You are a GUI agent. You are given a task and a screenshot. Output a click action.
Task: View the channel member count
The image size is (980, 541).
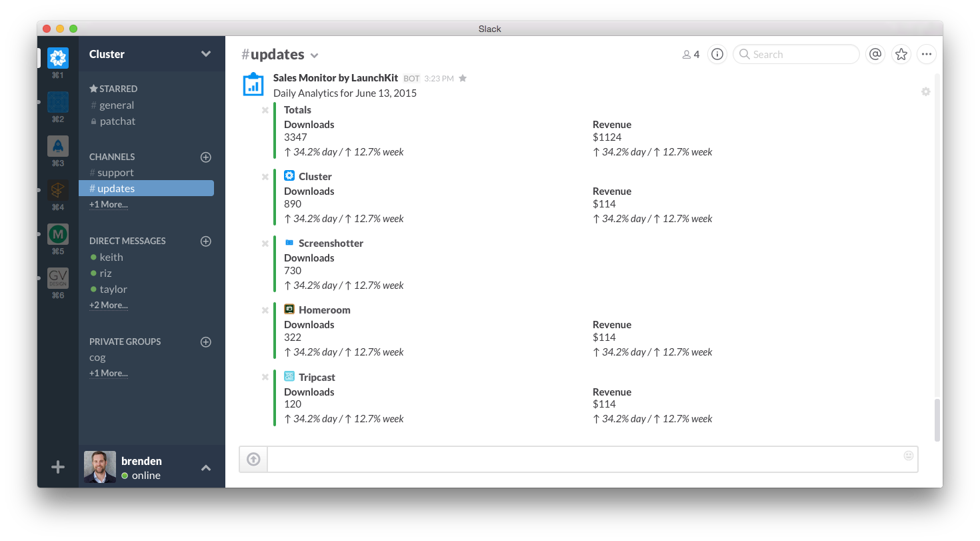pyautogui.click(x=691, y=55)
